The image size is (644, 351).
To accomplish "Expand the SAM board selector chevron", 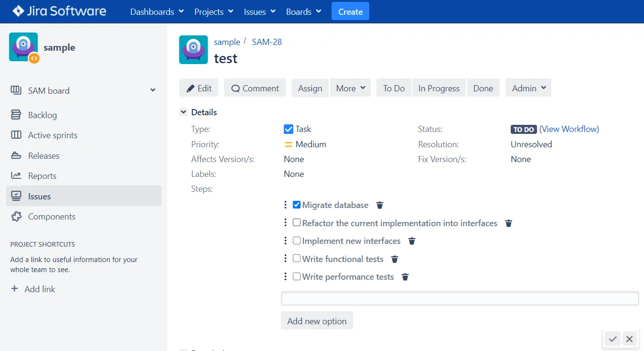I will [x=153, y=90].
